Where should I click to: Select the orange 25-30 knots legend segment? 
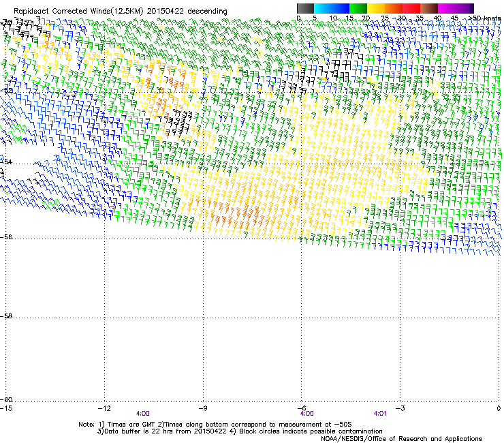(394, 8)
